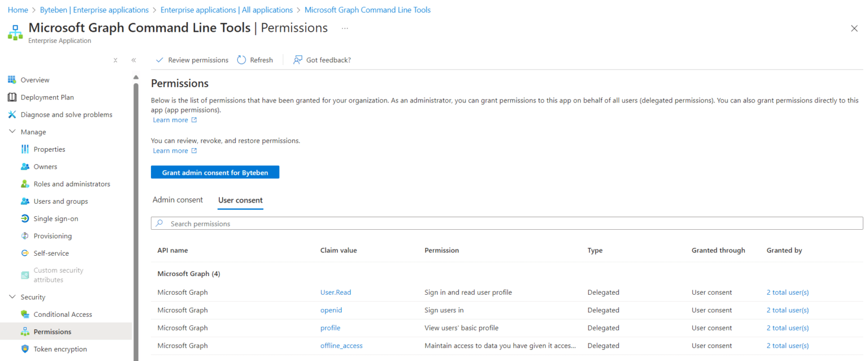868x361 pixels.
Task: Click Grant admin consent for Byteben
Action: [215, 171]
